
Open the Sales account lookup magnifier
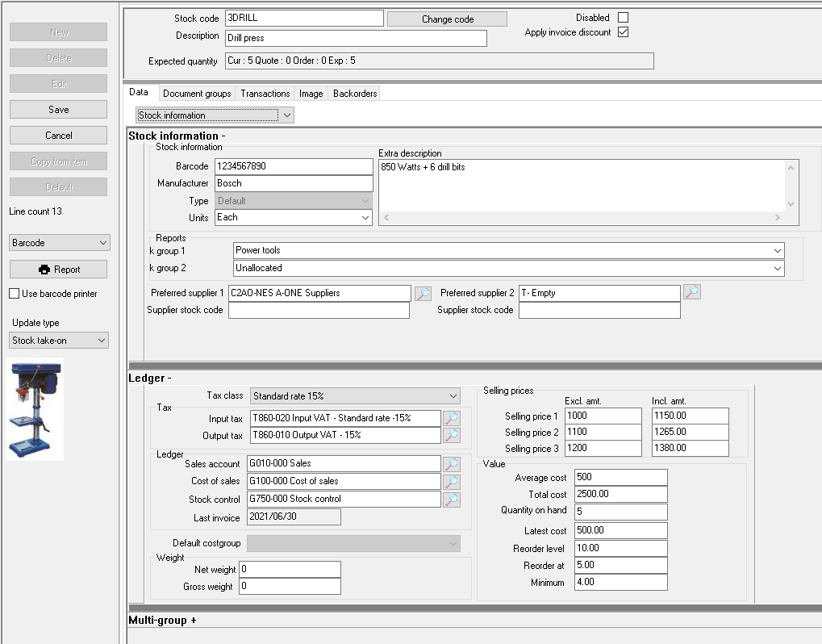click(x=452, y=463)
